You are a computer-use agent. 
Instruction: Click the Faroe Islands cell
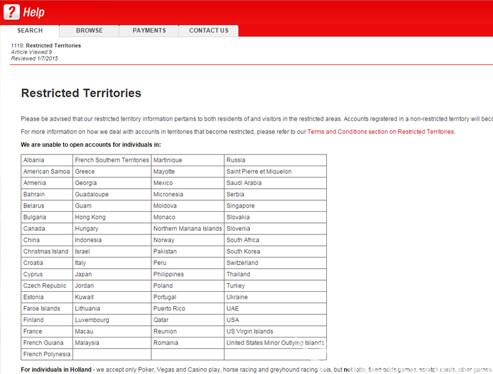tap(47, 308)
